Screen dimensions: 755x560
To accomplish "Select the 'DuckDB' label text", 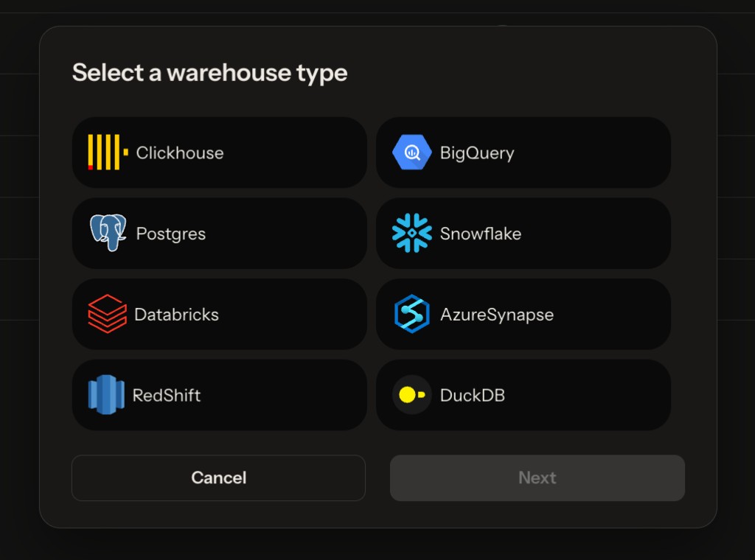I will (x=472, y=395).
